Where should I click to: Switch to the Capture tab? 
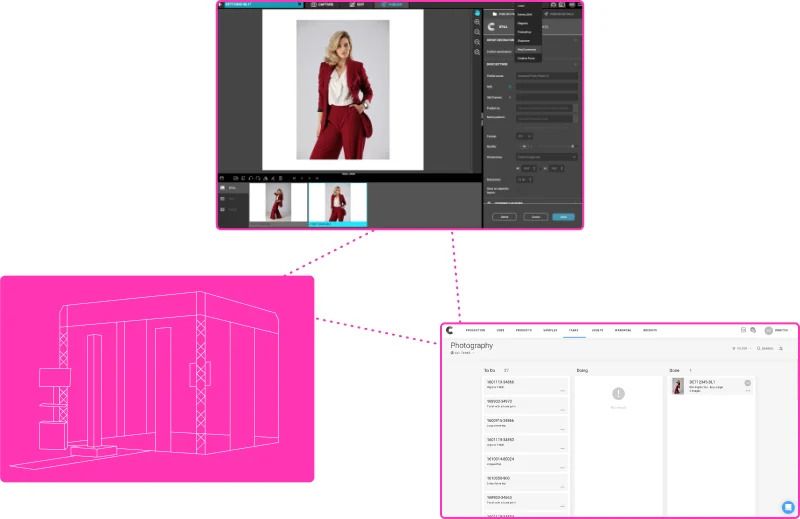(321, 4)
